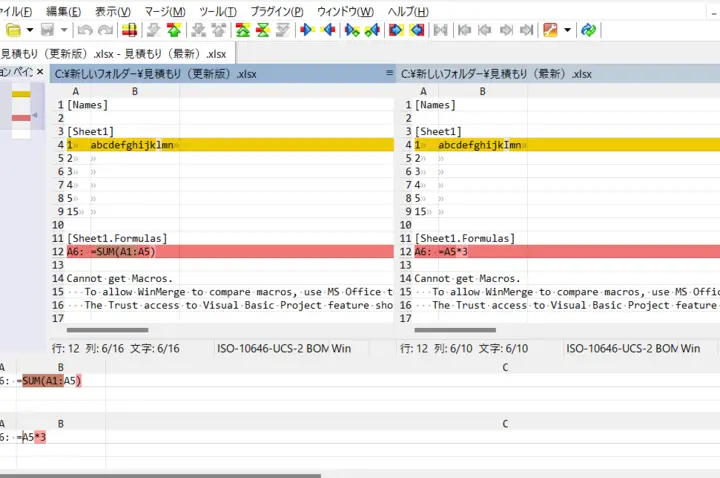Click the Copy All to Right icon
720x478 pixels.
tap(395, 30)
